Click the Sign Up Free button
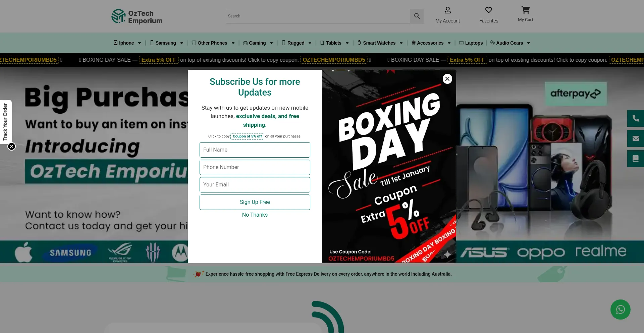This screenshot has width=644, height=333. point(255,202)
